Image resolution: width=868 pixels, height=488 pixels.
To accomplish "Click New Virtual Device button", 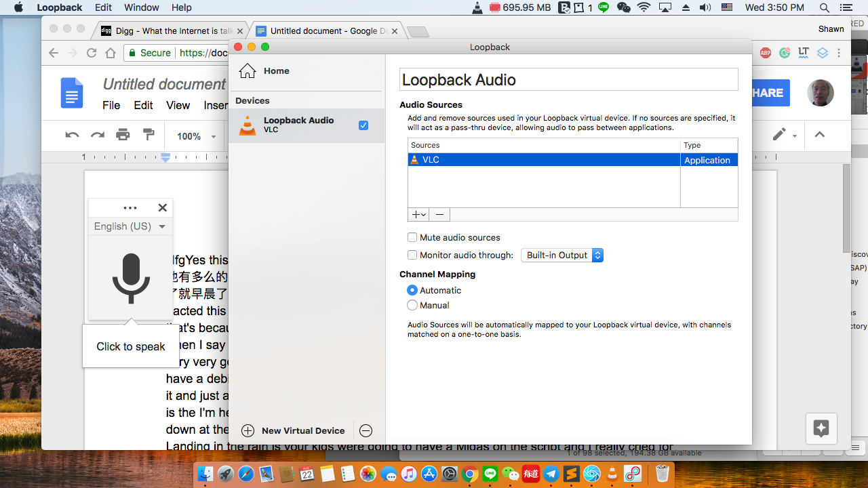I will [293, 430].
